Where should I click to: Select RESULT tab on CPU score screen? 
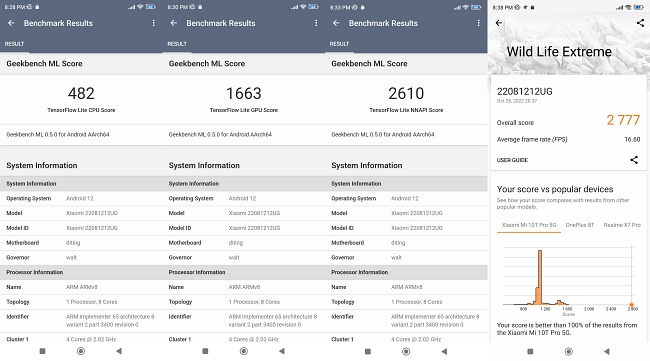[x=15, y=44]
